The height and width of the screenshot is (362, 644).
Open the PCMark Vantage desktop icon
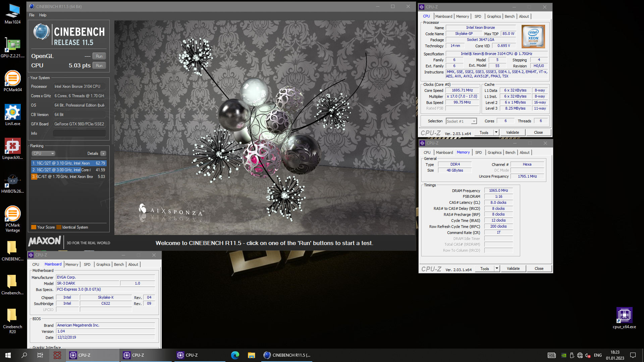12,219
